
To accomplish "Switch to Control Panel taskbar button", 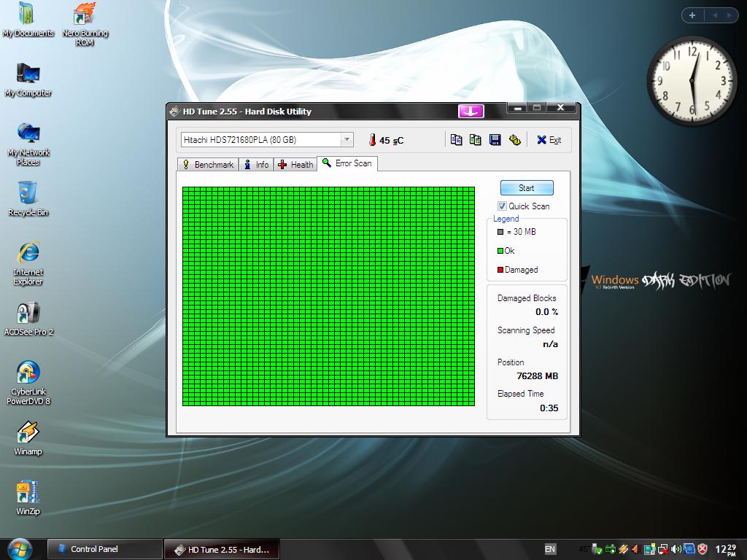I will coord(104,549).
